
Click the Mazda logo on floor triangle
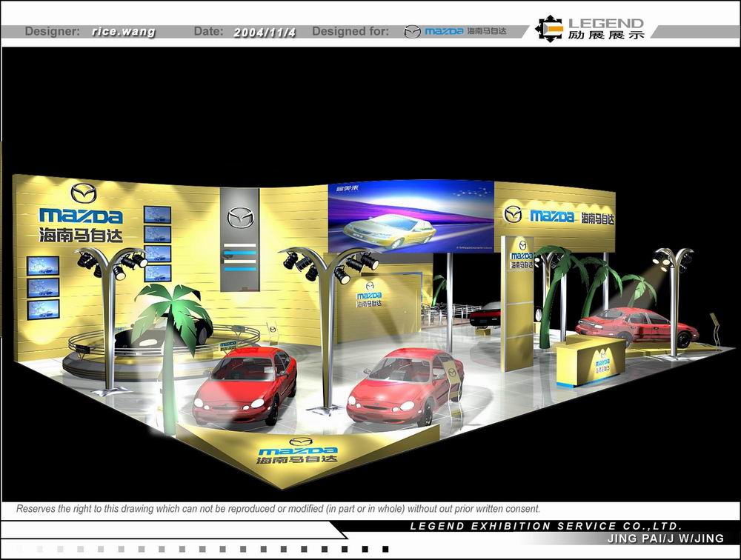click(298, 451)
